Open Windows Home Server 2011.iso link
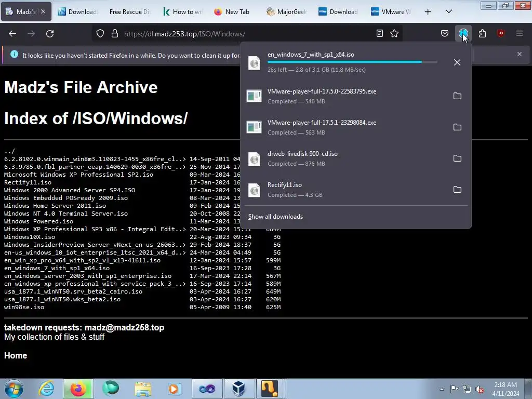This screenshot has height=399, width=532. point(55,206)
